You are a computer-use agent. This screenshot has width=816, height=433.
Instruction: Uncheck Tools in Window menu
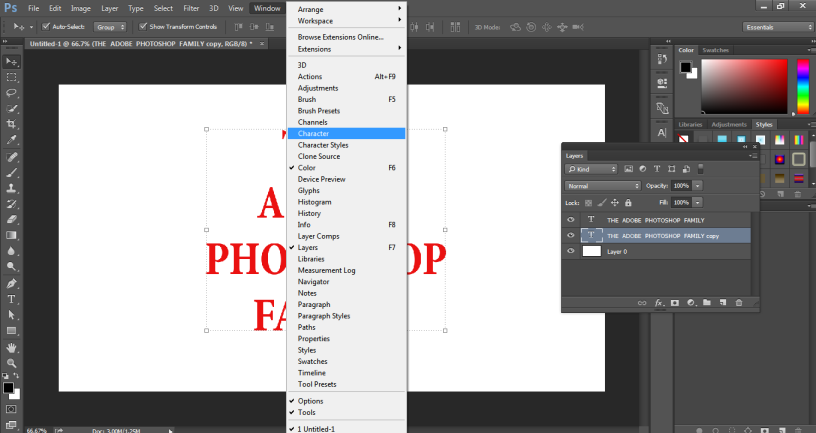(x=347, y=412)
